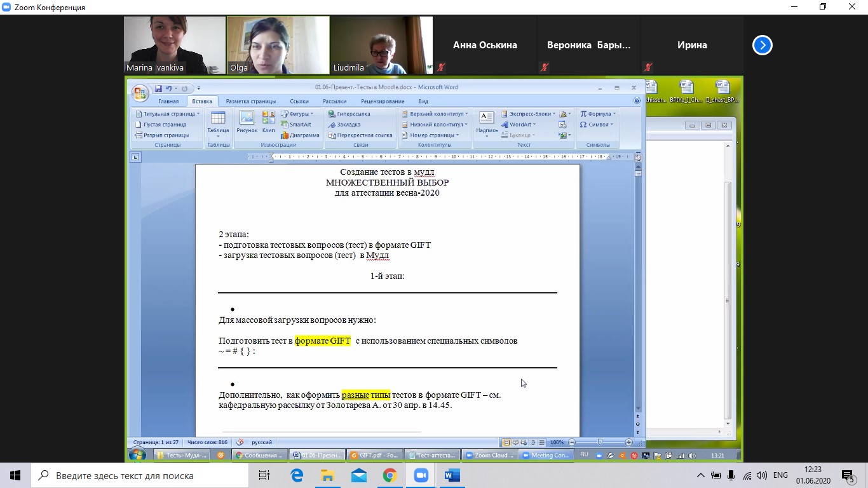Click the Office button in Word
The width and height of the screenshot is (868, 488).
tap(140, 93)
